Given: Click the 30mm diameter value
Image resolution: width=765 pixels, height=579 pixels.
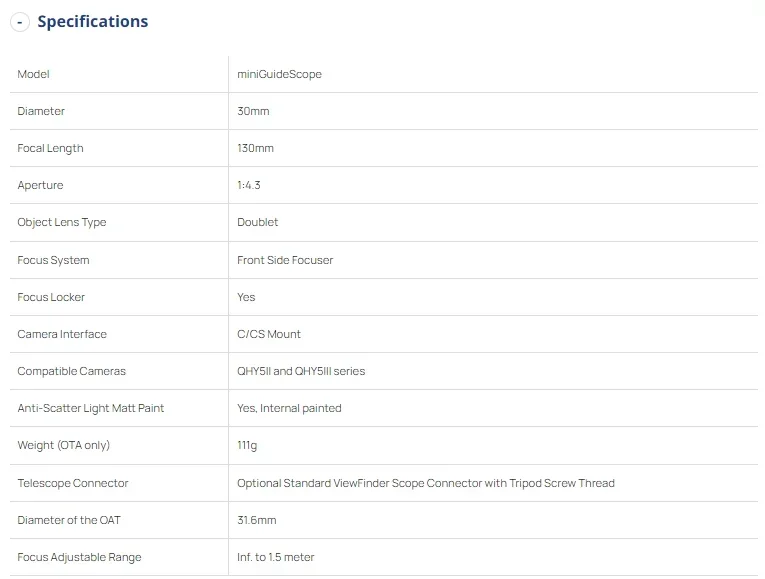Looking at the screenshot, I should click(253, 111).
